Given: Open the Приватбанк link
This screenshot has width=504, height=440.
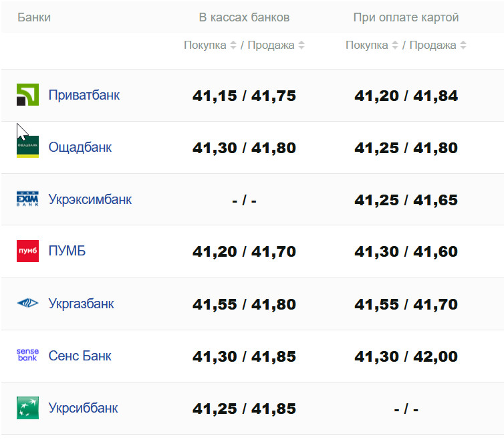Looking at the screenshot, I should (84, 95).
